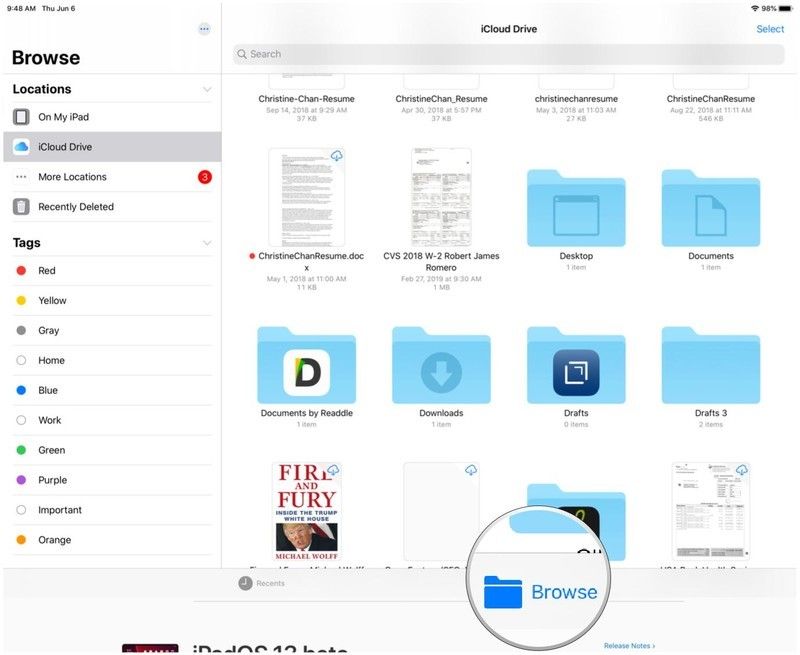Collapse the Tags section
The width and height of the screenshot is (800, 655).
click(x=207, y=243)
